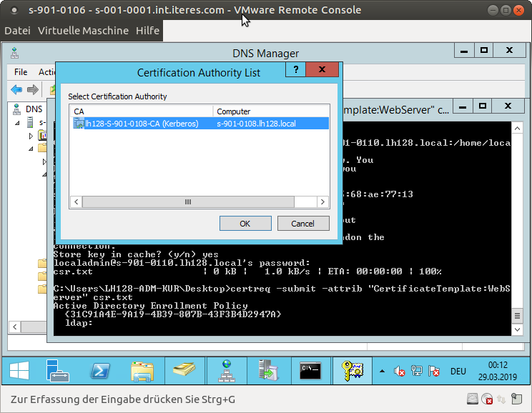Click the VMware network adapter status icon
The height and width of the screenshot is (413, 532).
(501, 399)
